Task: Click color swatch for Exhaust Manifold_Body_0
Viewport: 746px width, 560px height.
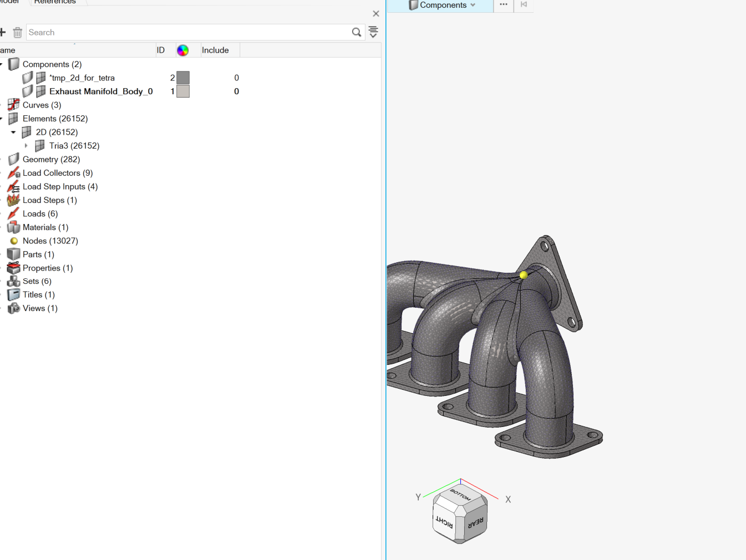Action: [183, 91]
